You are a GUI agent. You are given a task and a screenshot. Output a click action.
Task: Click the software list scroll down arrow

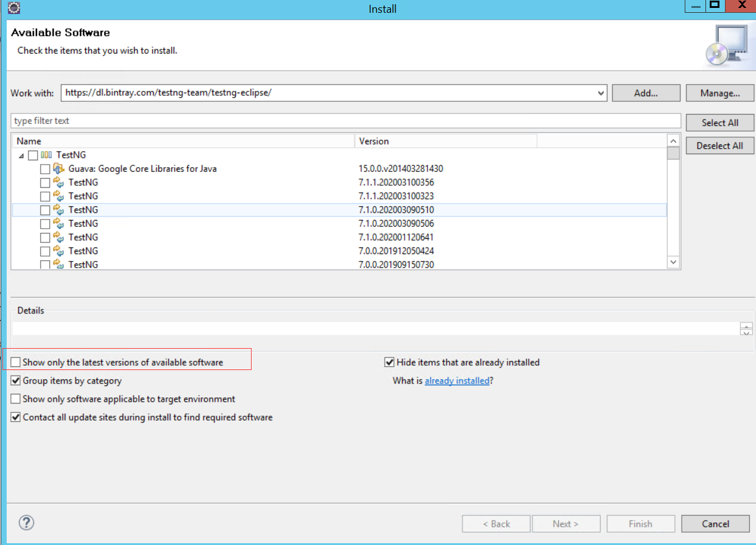(x=673, y=262)
